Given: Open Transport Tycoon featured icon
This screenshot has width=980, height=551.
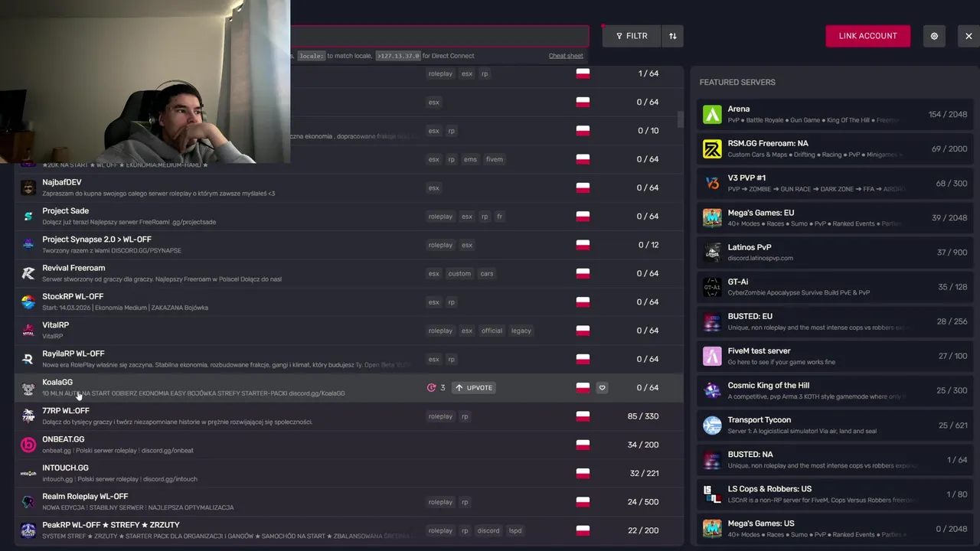Looking at the screenshot, I should click(x=712, y=425).
